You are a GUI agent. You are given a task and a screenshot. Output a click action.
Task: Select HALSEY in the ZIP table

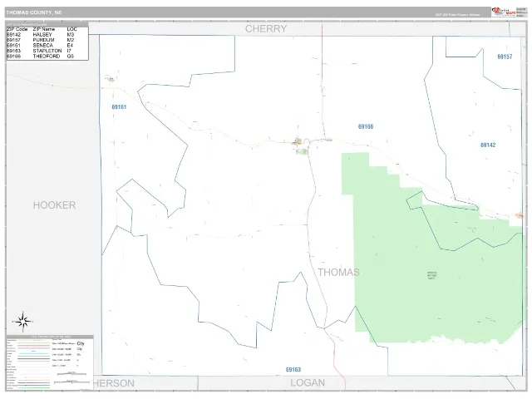click(42, 35)
